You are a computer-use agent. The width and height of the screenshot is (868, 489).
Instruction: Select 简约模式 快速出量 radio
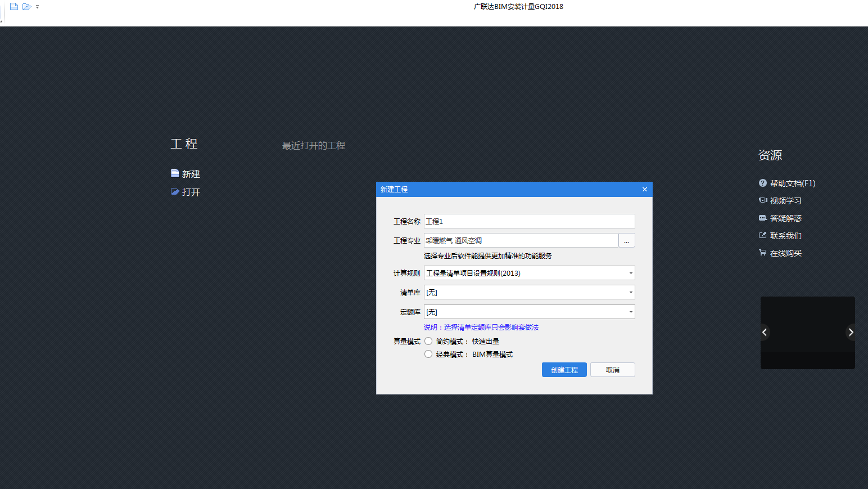click(x=428, y=341)
